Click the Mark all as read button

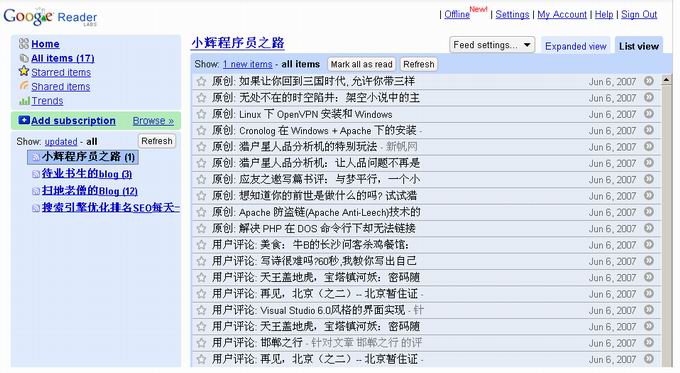click(361, 64)
